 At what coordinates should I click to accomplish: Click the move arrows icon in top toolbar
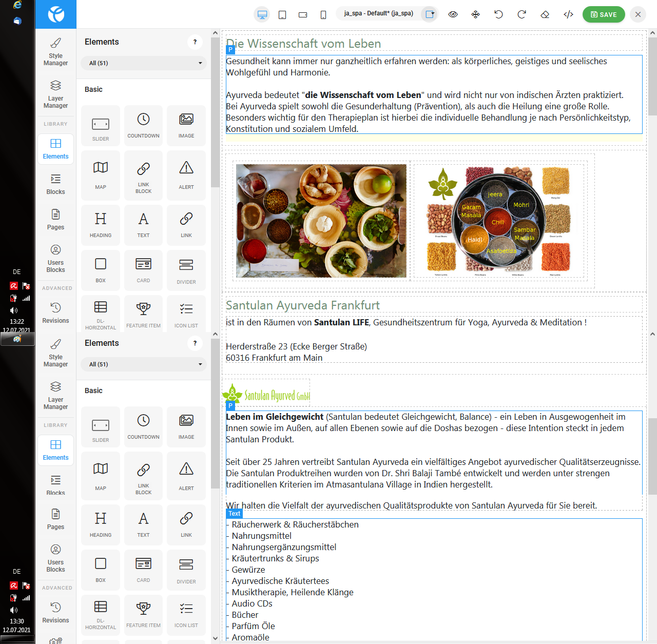476,14
